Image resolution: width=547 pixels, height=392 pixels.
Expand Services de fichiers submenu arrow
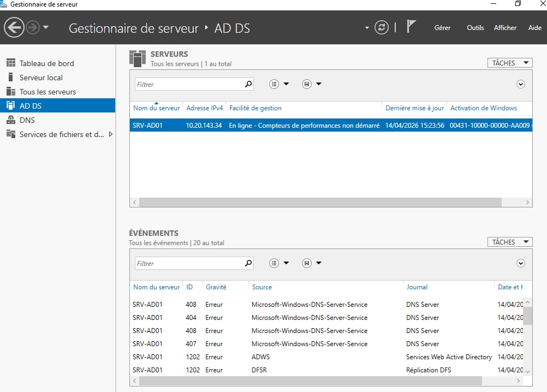pos(111,134)
